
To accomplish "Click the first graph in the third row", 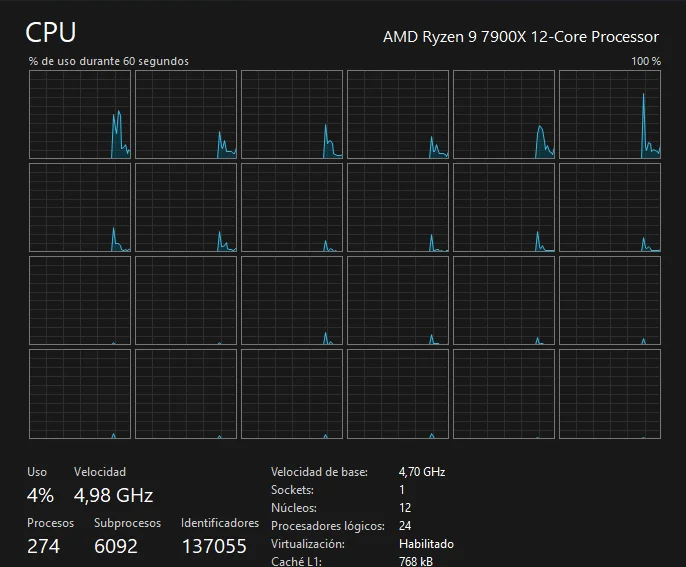I will pyautogui.click(x=80, y=301).
